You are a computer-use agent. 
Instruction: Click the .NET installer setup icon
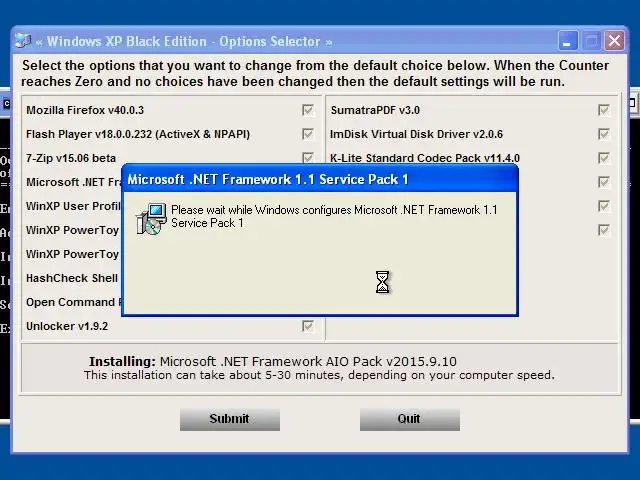point(151,219)
